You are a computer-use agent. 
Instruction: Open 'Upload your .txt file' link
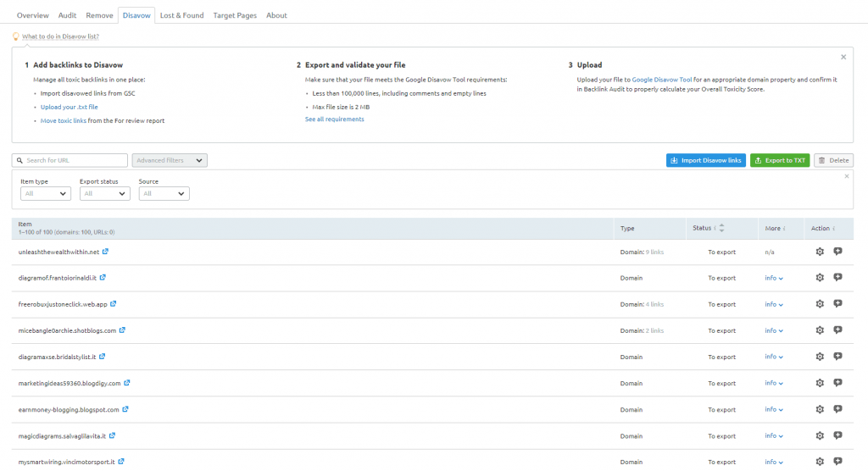70,107
